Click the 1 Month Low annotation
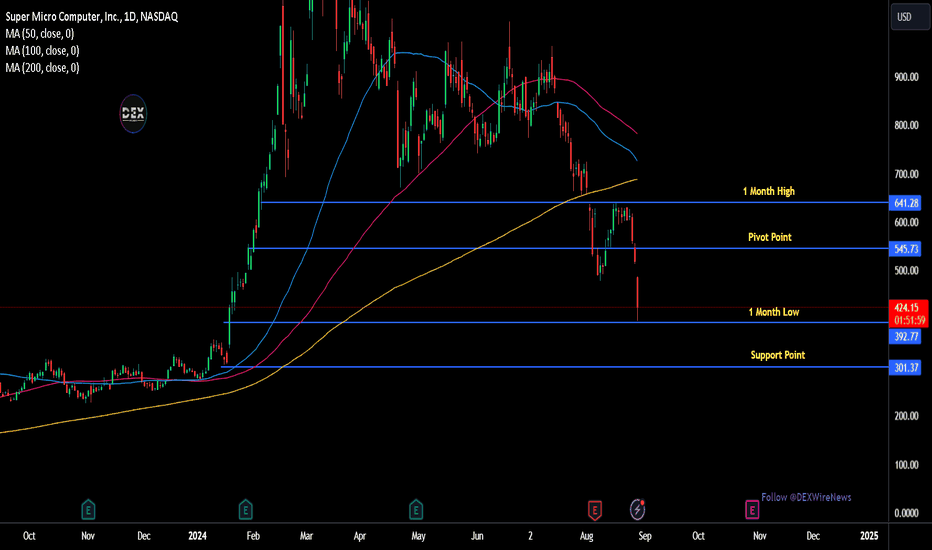 773,312
